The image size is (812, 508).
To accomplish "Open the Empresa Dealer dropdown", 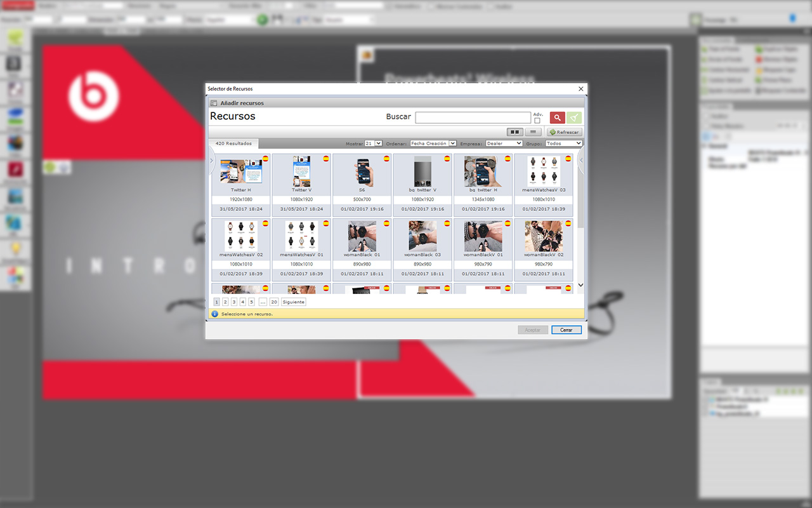I will coord(504,144).
